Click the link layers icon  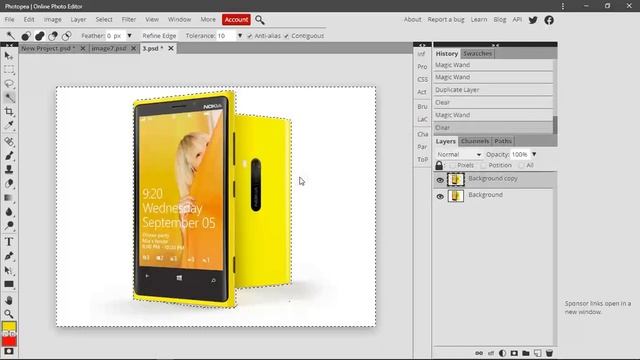[x=479, y=353]
